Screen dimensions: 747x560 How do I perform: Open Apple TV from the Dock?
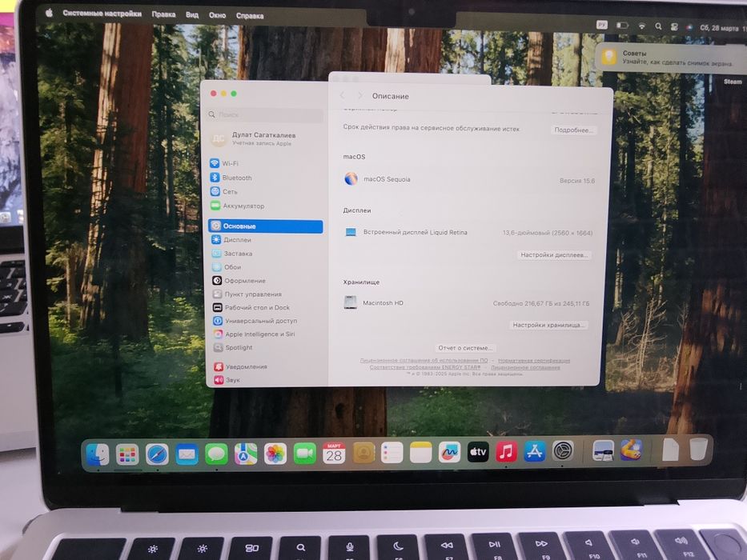(x=478, y=452)
